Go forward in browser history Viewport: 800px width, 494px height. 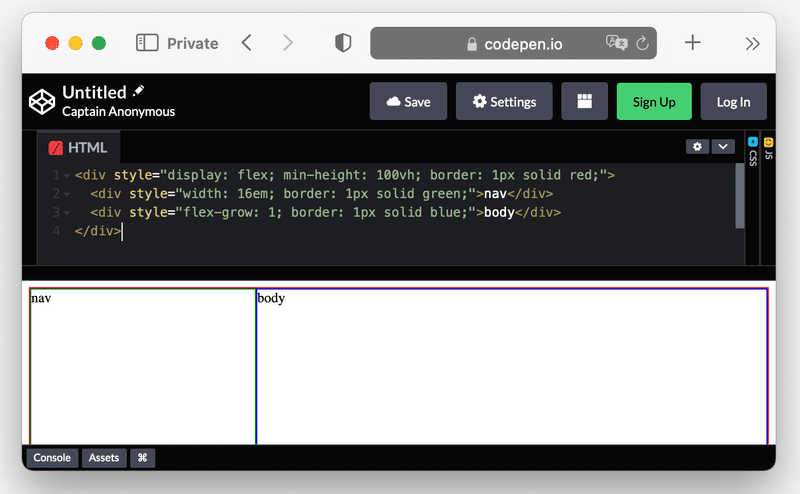(288, 43)
